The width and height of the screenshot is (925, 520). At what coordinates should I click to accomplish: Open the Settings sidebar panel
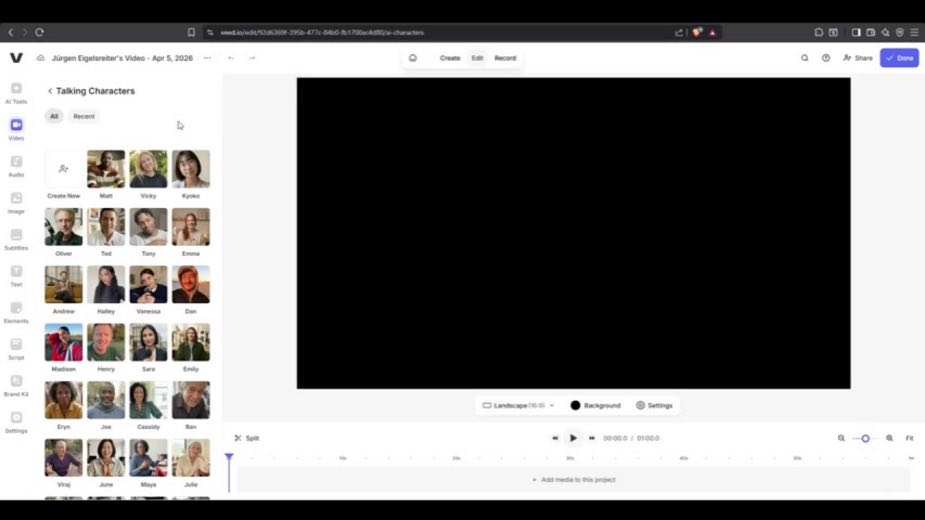[16, 422]
